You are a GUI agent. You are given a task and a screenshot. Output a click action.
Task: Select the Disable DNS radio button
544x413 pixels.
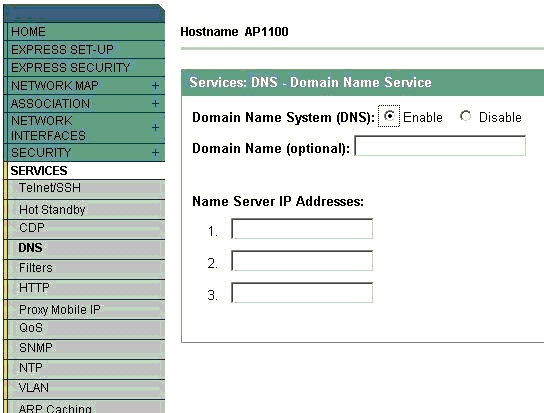[x=465, y=116]
